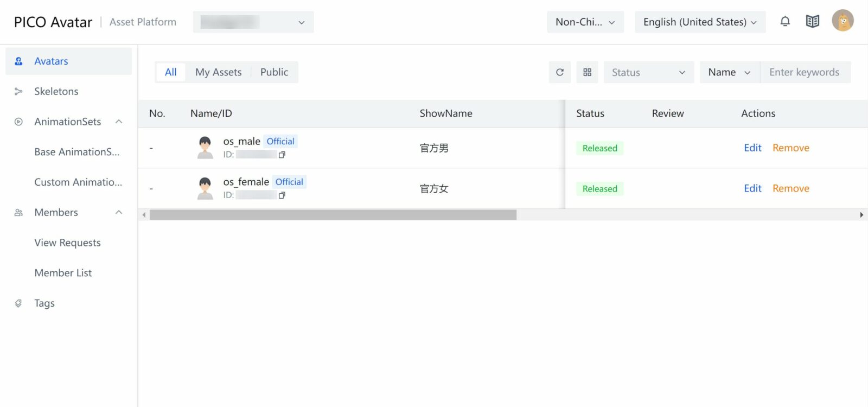Expand the Non-Chi... region dropdown
This screenshot has height=407, width=868.
click(x=585, y=22)
